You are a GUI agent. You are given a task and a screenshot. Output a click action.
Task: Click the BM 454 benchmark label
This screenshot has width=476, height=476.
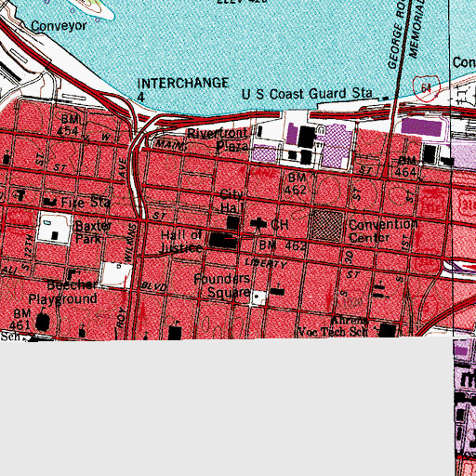[70, 125]
